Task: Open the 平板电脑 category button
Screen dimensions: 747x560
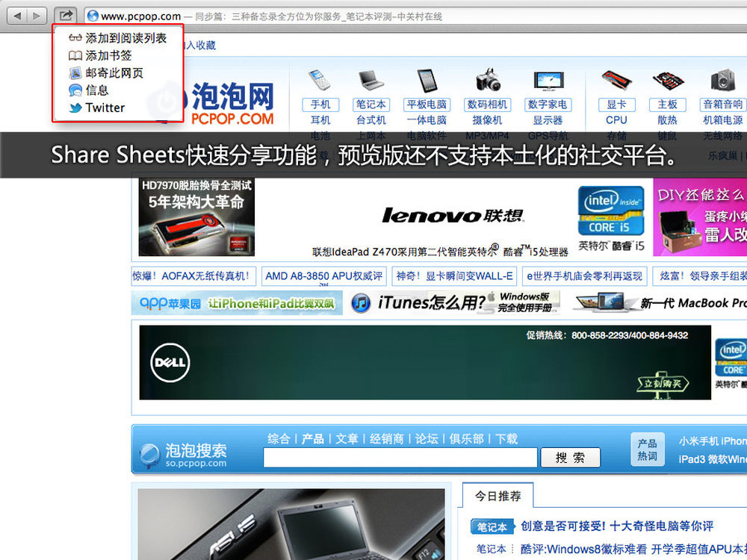Action: (427, 105)
